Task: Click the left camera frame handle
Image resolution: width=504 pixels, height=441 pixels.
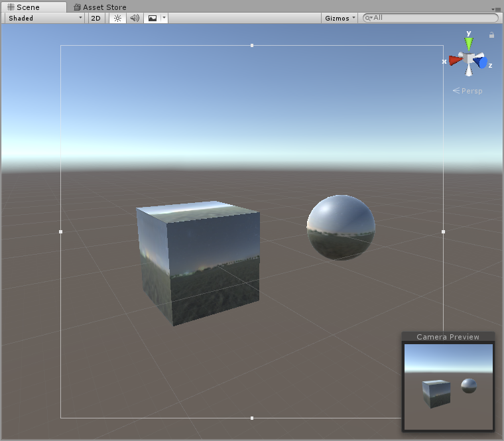Action: tap(61, 231)
